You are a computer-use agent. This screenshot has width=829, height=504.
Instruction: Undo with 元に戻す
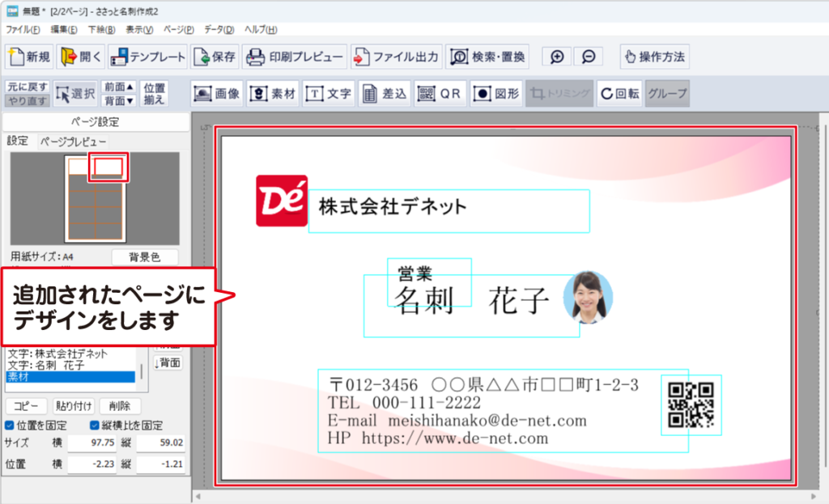28,87
